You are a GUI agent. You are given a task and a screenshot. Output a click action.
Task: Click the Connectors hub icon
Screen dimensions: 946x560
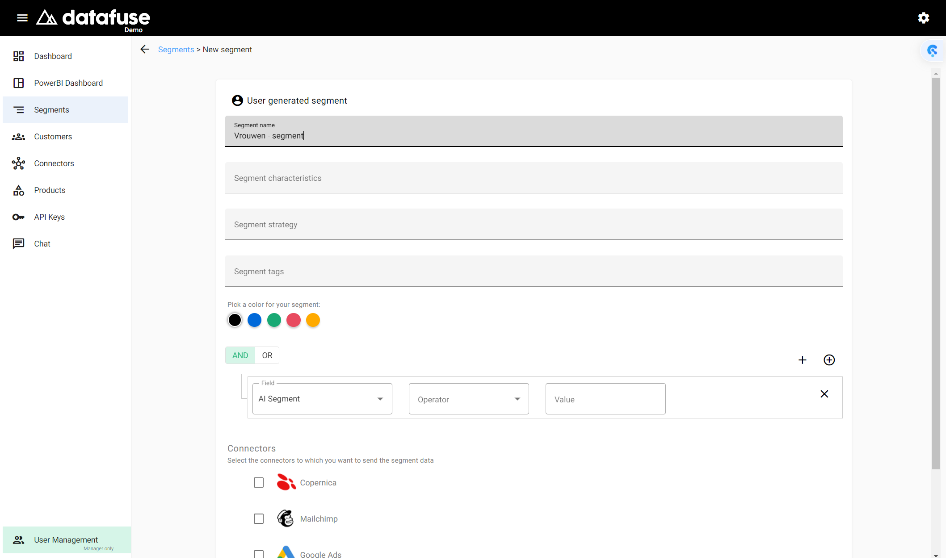[18, 163]
